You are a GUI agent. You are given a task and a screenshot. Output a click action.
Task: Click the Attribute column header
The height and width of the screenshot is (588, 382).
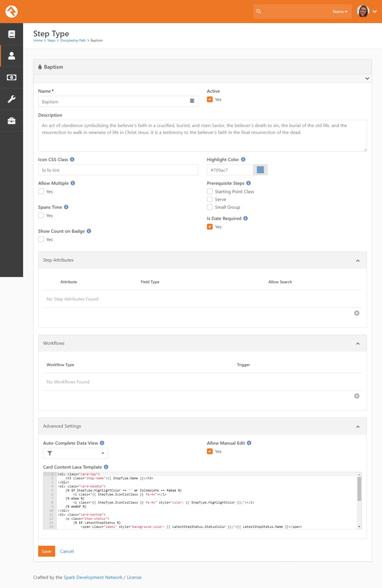69,282
